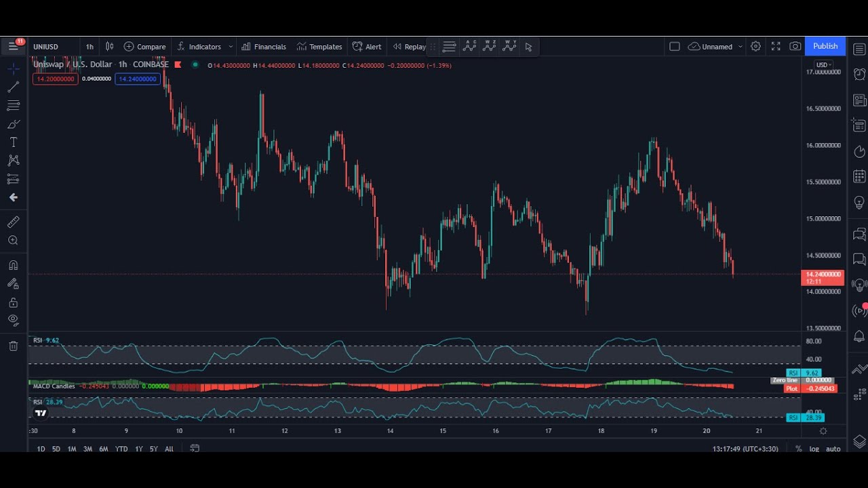Select the text annotation tool
This screenshot has width=868, height=488.
pyautogui.click(x=13, y=142)
